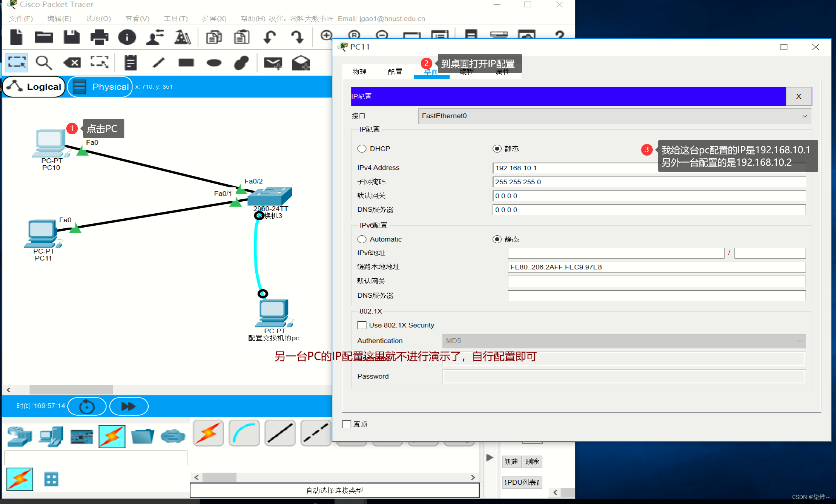Open the 文件(F) menu
The width and height of the screenshot is (836, 504).
(x=21, y=19)
